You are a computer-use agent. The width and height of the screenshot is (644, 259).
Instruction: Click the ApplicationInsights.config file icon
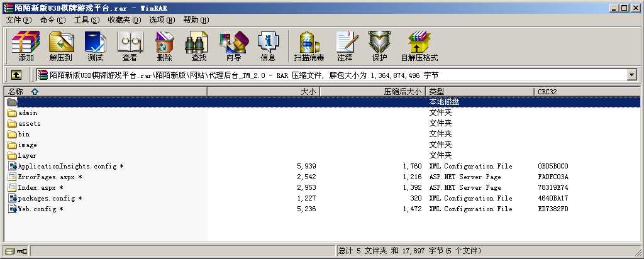coord(13,166)
